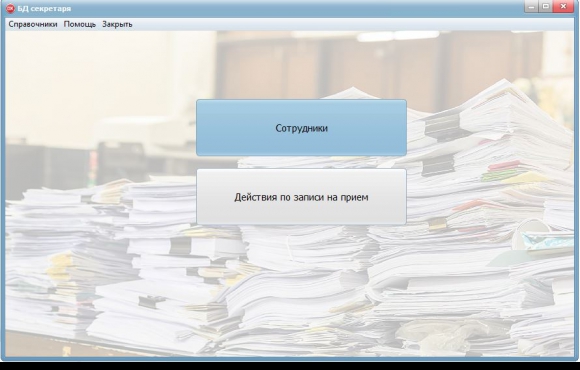Click Действия по записи на прием button
580x370 pixels.
[x=301, y=197]
